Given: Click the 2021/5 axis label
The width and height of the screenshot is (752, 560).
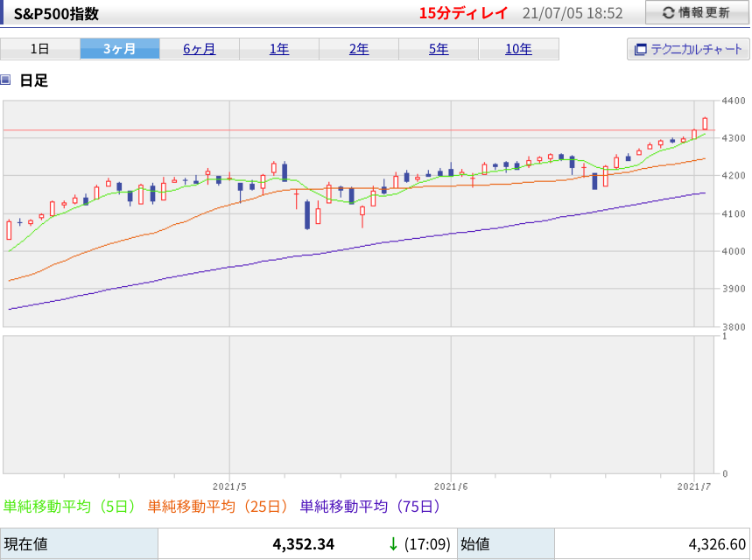Looking at the screenshot, I should [229, 486].
